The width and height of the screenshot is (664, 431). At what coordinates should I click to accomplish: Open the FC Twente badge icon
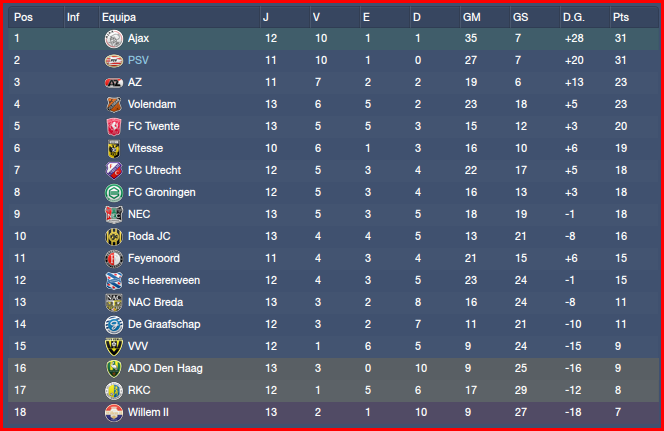coord(113,126)
